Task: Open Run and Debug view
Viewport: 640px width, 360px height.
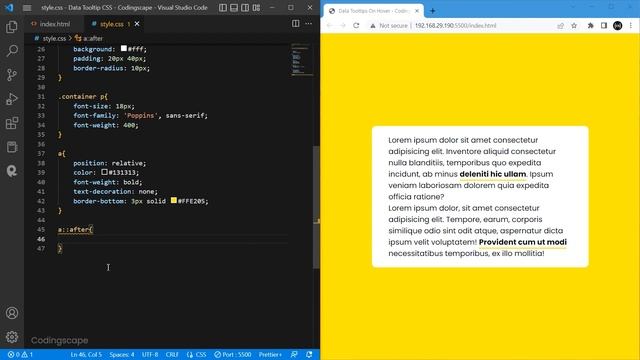Action: pyautogui.click(x=12, y=99)
